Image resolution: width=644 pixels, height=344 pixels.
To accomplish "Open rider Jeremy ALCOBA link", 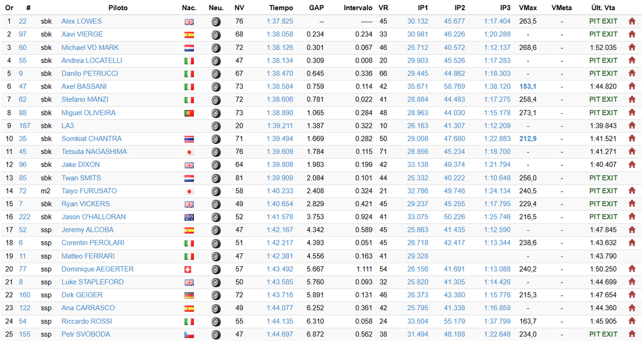I will coord(88,230).
